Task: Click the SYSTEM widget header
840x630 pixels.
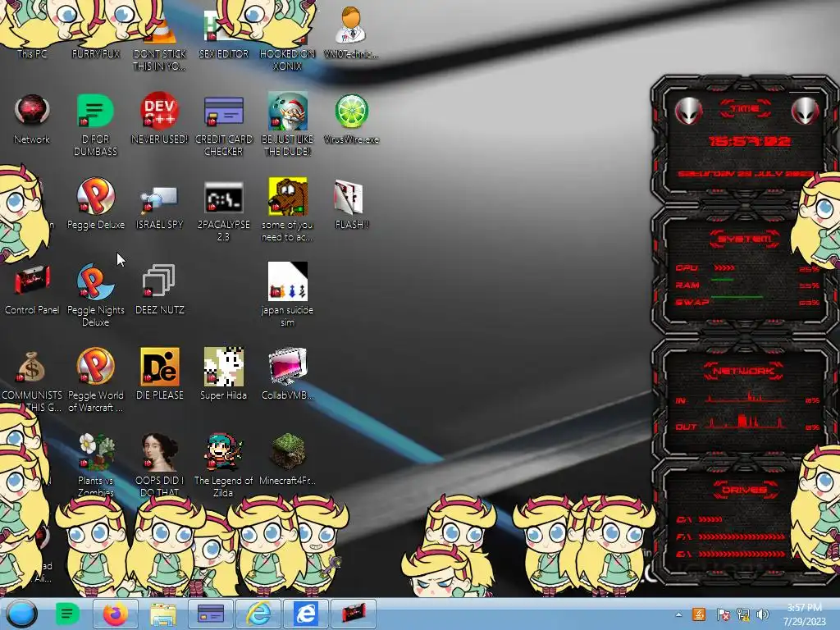Action: tap(745, 239)
